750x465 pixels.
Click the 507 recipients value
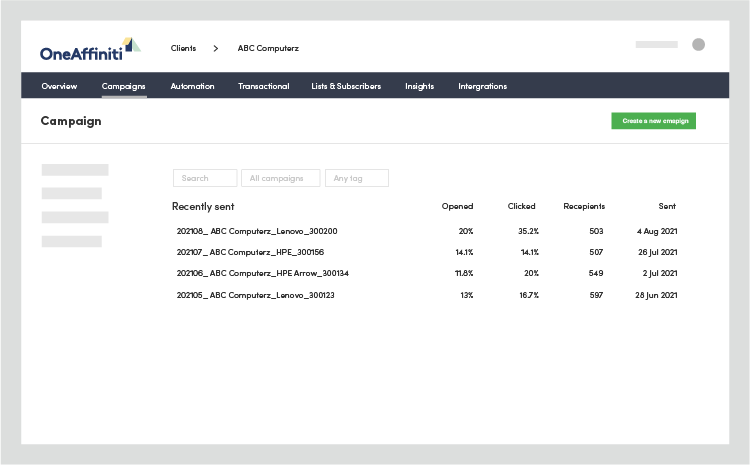pos(596,252)
